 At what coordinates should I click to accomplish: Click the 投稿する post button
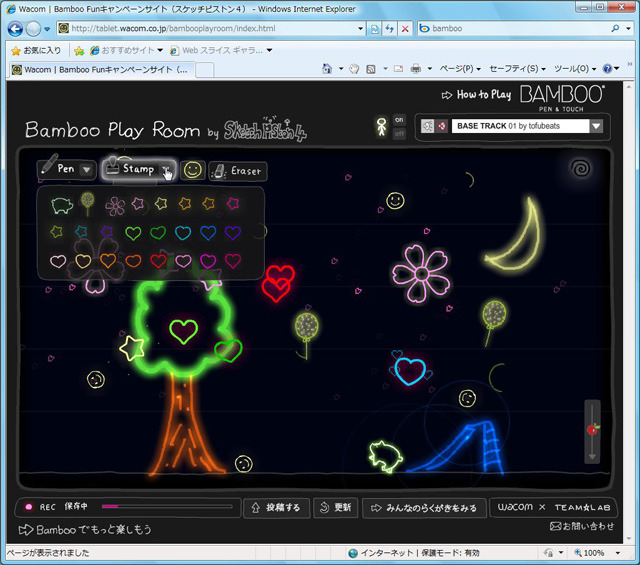(x=276, y=508)
